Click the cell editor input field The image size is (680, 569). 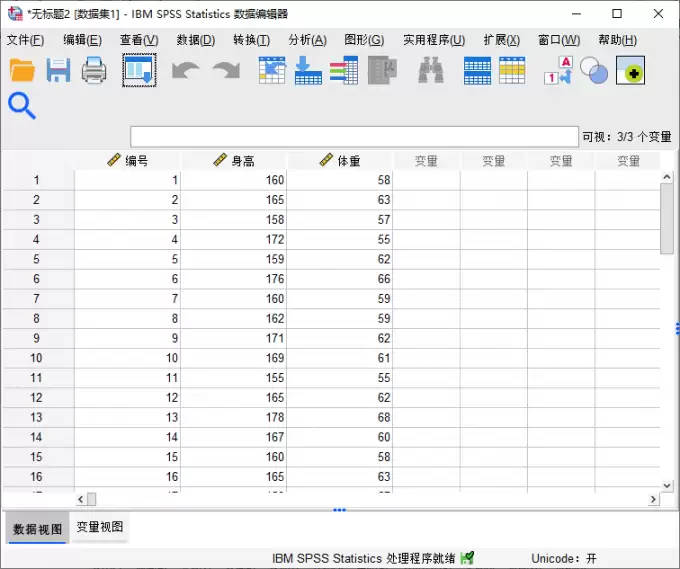[x=354, y=137]
